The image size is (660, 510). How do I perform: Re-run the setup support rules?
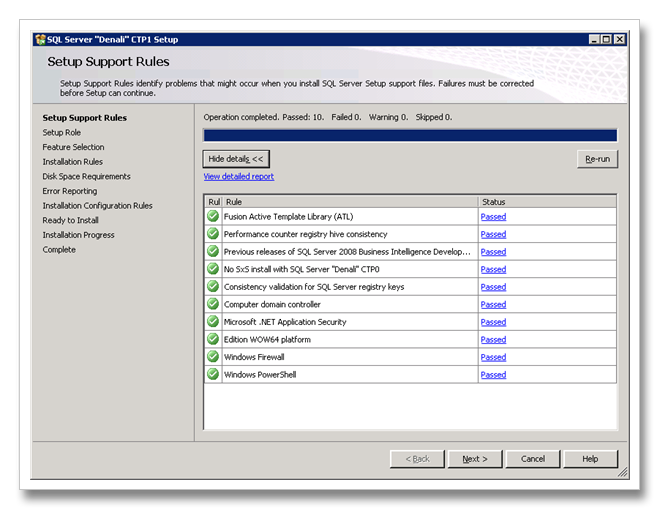(x=597, y=159)
